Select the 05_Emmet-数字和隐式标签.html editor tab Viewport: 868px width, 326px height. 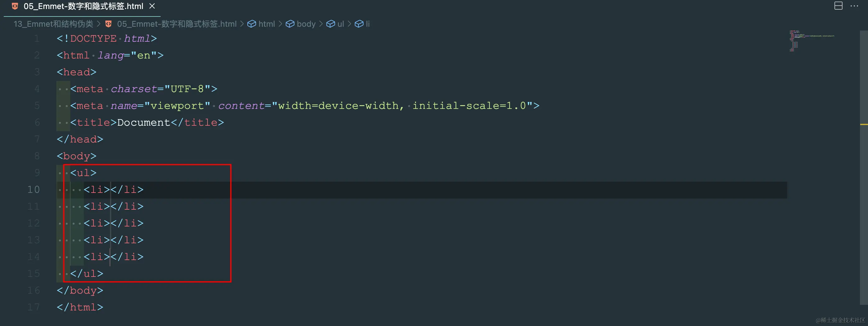[x=82, y=7]
